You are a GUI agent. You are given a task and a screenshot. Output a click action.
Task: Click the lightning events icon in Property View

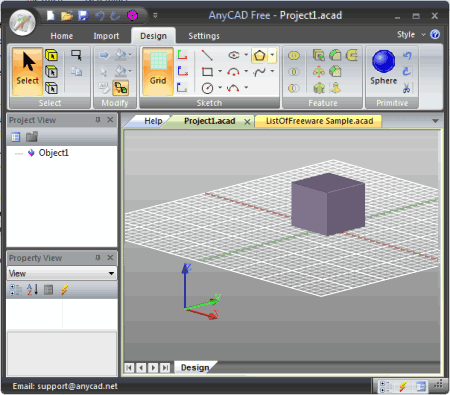[65, 290]
